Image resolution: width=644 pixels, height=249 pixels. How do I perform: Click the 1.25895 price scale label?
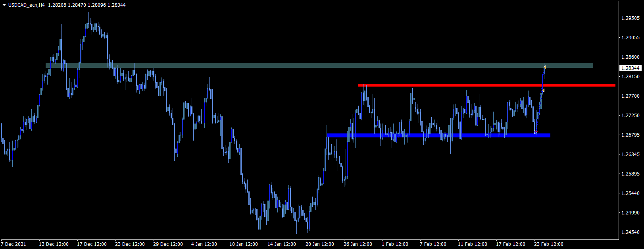click(631, 174)
